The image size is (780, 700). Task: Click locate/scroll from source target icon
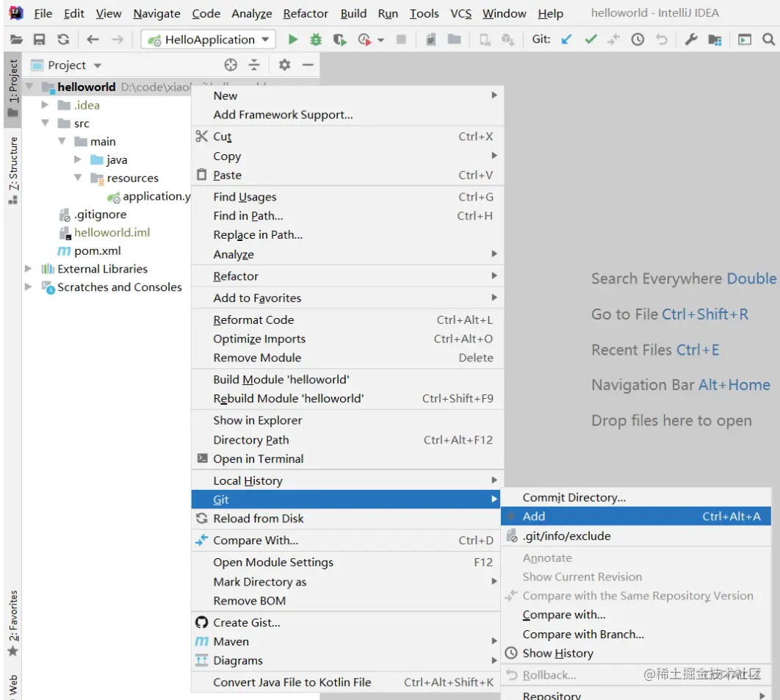pos(231,65)
